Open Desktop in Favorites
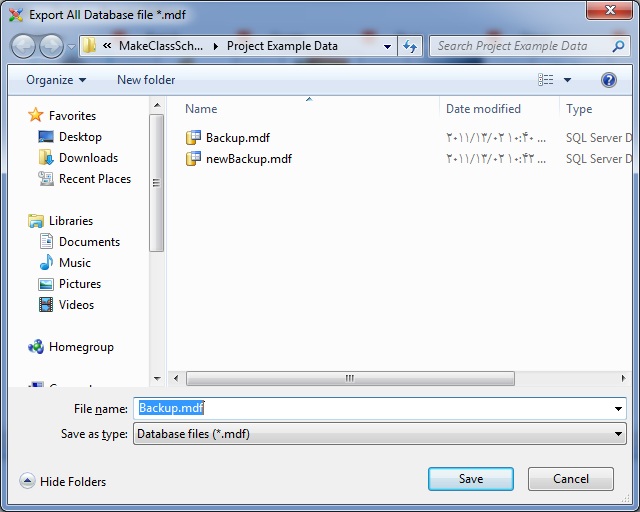 [80, 137]
